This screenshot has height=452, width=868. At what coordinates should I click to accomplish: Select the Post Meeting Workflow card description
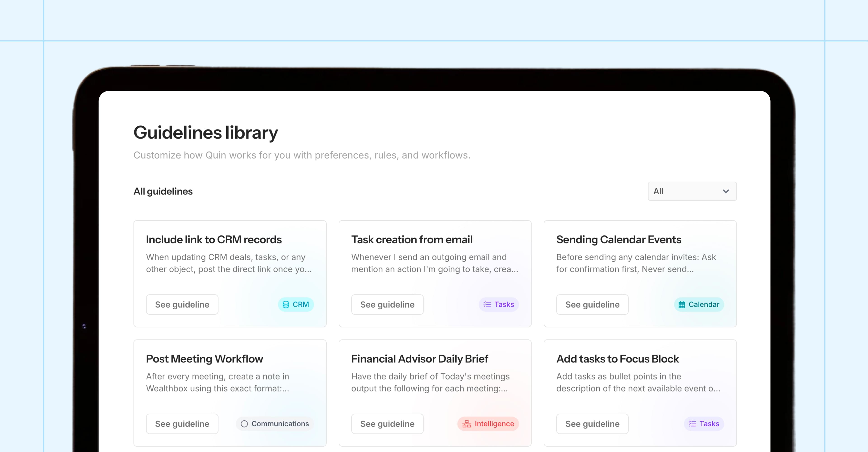click(217, 382)
